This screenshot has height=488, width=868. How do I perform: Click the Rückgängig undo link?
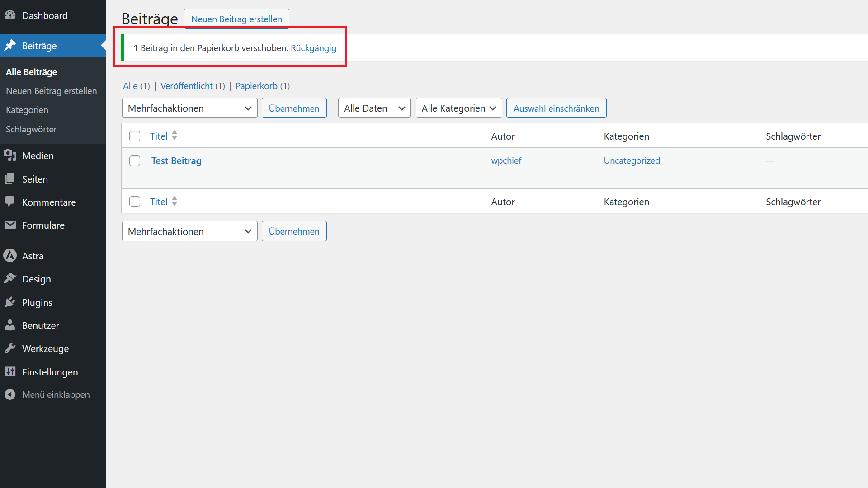pos(313,48)
